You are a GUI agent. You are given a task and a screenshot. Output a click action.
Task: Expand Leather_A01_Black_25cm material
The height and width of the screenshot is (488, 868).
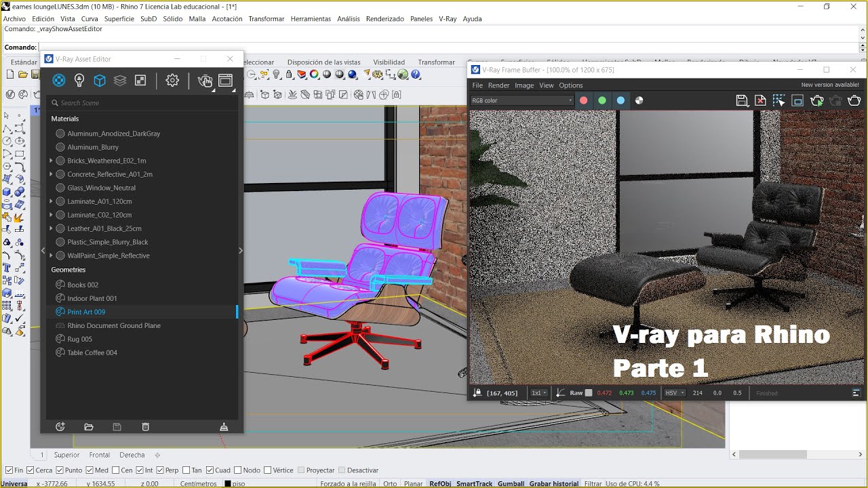click(x=51, y=228)
